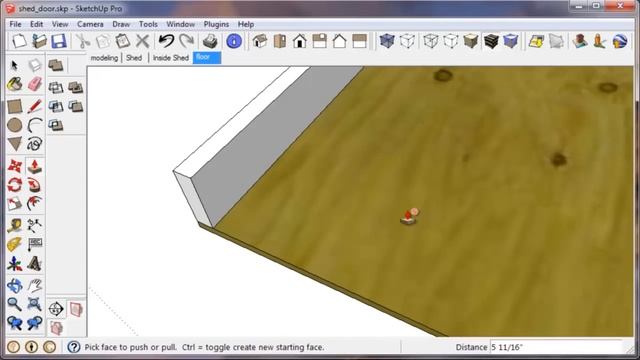Choose the Zoom magnifier tool
Screen dimensions: 640x360
(15, 304)
